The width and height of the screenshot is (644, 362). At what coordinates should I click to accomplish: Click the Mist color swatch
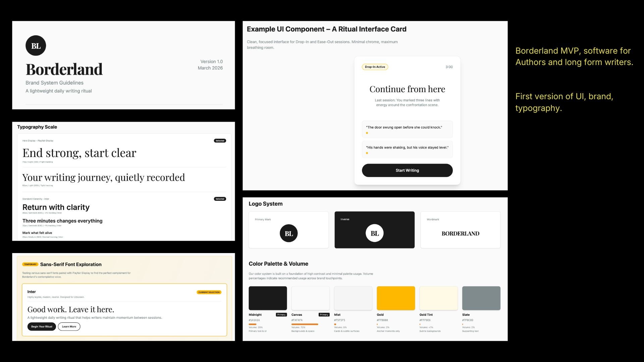pos(353,298)
